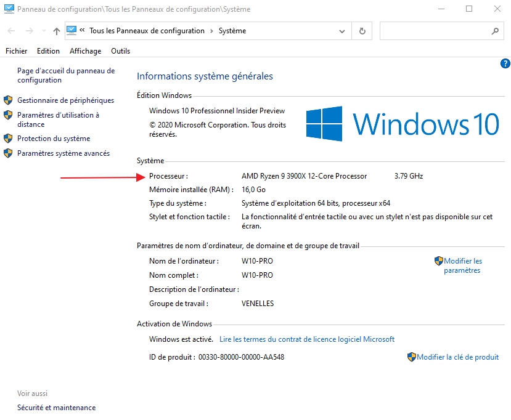Open 'Gestionnaire de périphériques' link
Viewport: 511px width, 420px height.
(65, 100)
